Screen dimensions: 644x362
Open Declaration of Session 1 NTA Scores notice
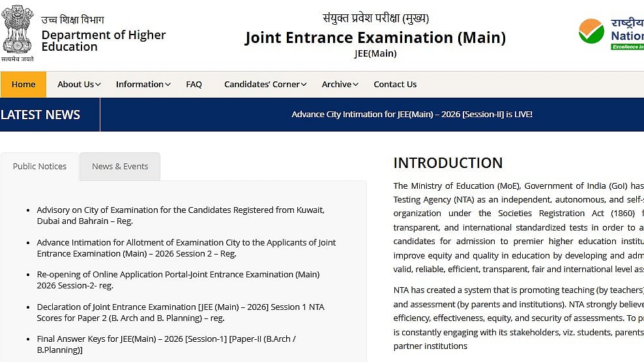pos(180,313)
